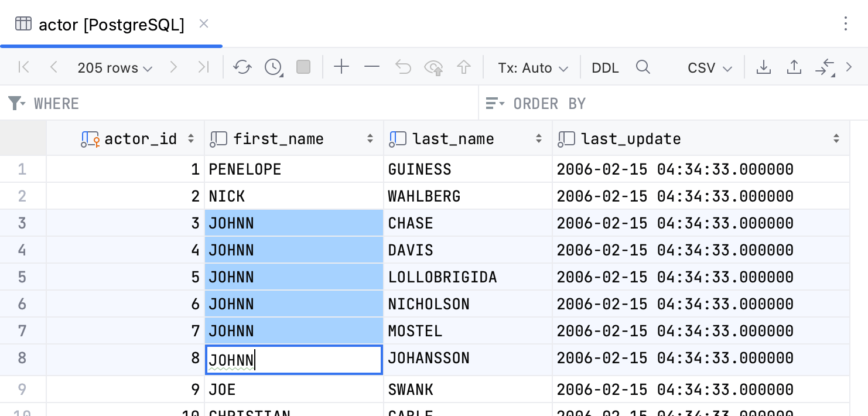Change the Tx: Auto transaction mode
The width and height of the screenshot is (868, 416).
532,67
